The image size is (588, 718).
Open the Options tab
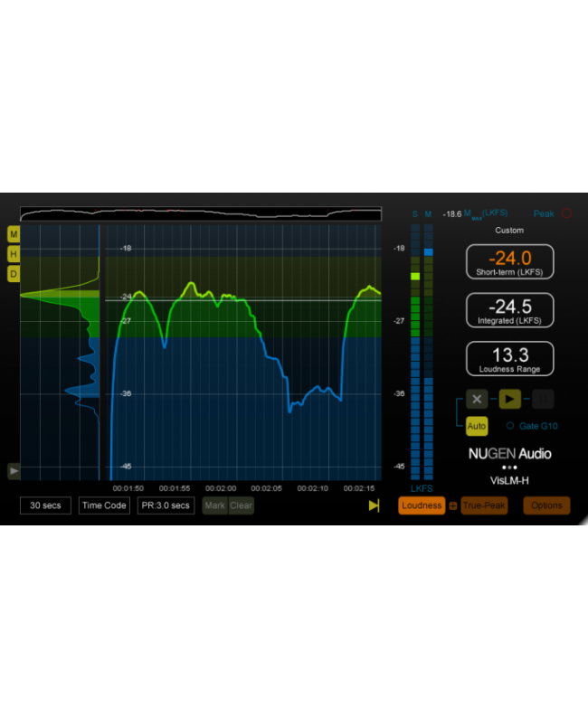click(x=546, y=505)
